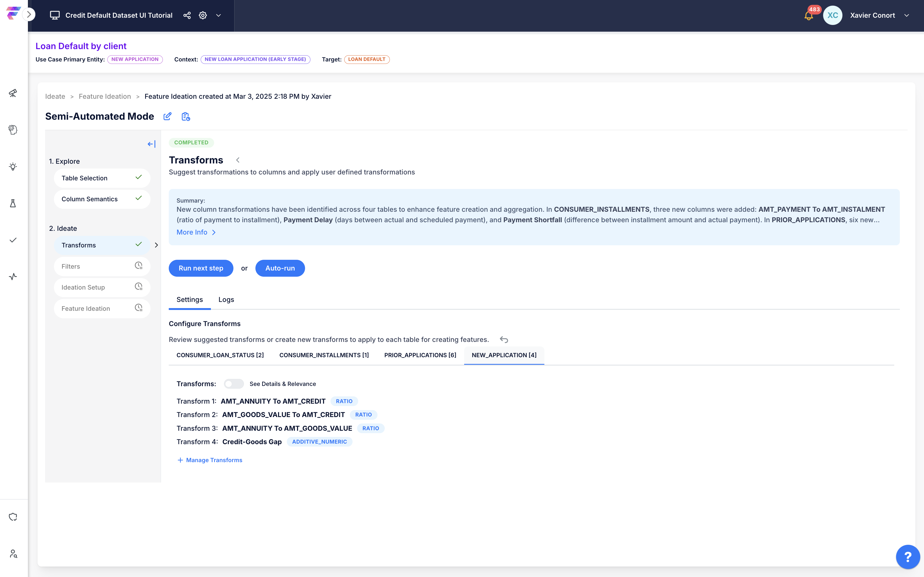
Task: Select the PRIOR_APPLICATIONS [6] tab
Action: pyautogui.click(x=420, y=355)
